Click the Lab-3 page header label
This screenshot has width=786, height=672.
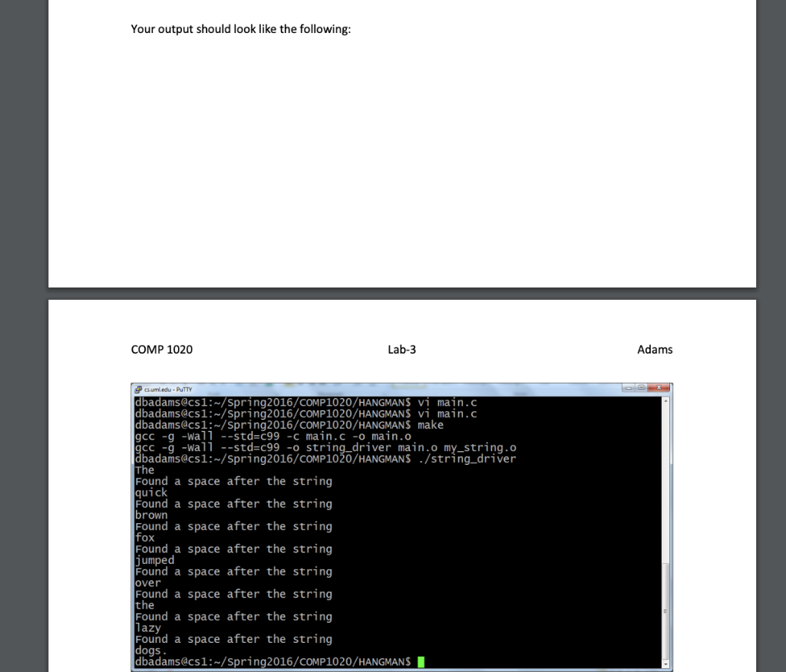[401, 349]
